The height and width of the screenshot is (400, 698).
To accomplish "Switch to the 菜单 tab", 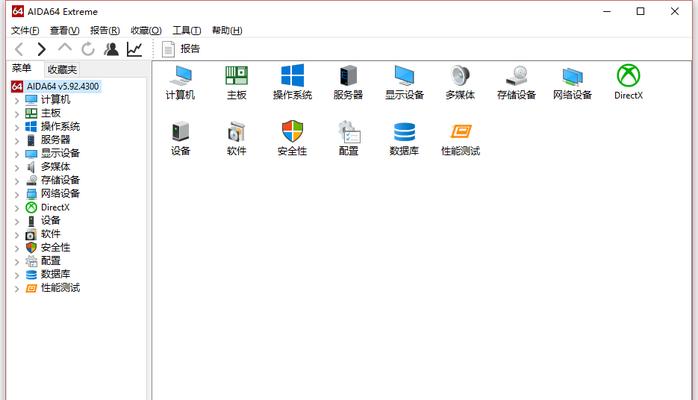I will coord(21,69).
